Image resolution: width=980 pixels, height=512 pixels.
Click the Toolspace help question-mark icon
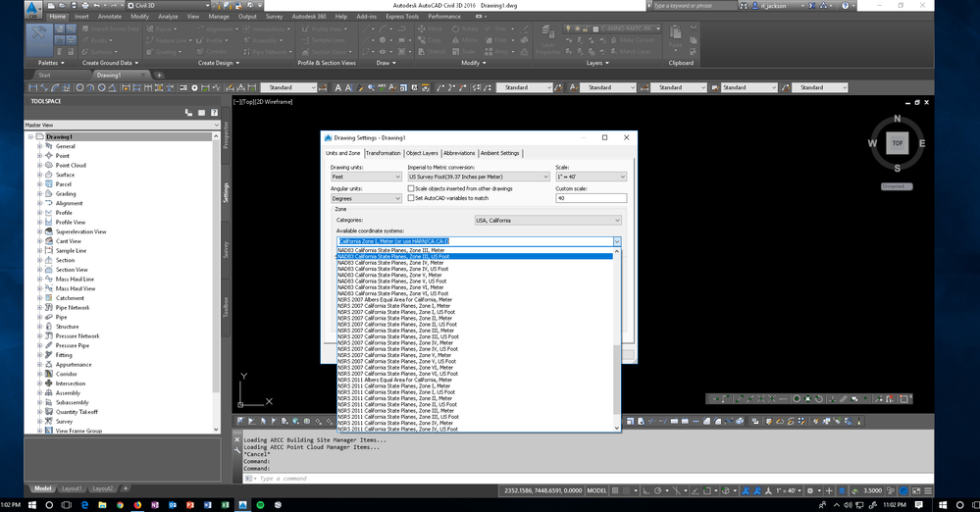[215, 113]
